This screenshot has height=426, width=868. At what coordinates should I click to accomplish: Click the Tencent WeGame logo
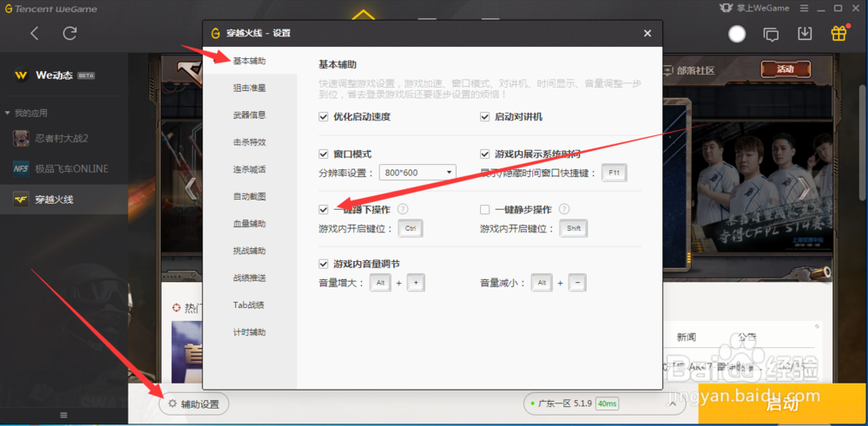click(51, 9)
